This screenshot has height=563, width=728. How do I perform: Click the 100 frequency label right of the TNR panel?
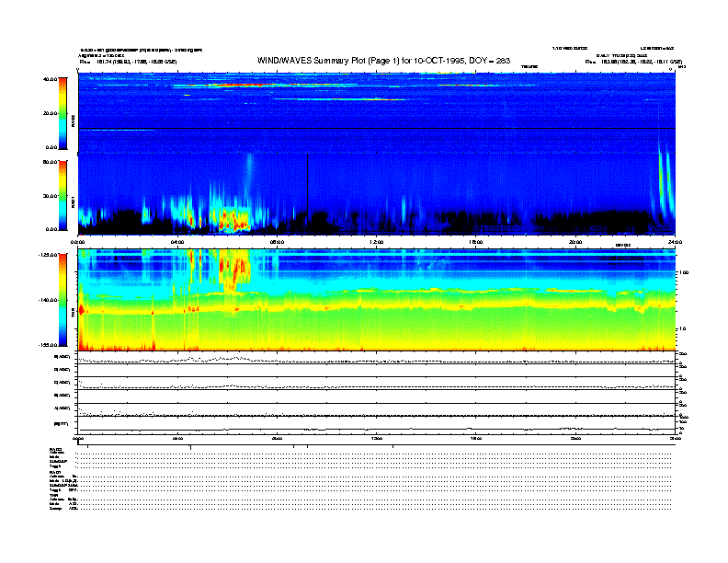click(684, 272)
